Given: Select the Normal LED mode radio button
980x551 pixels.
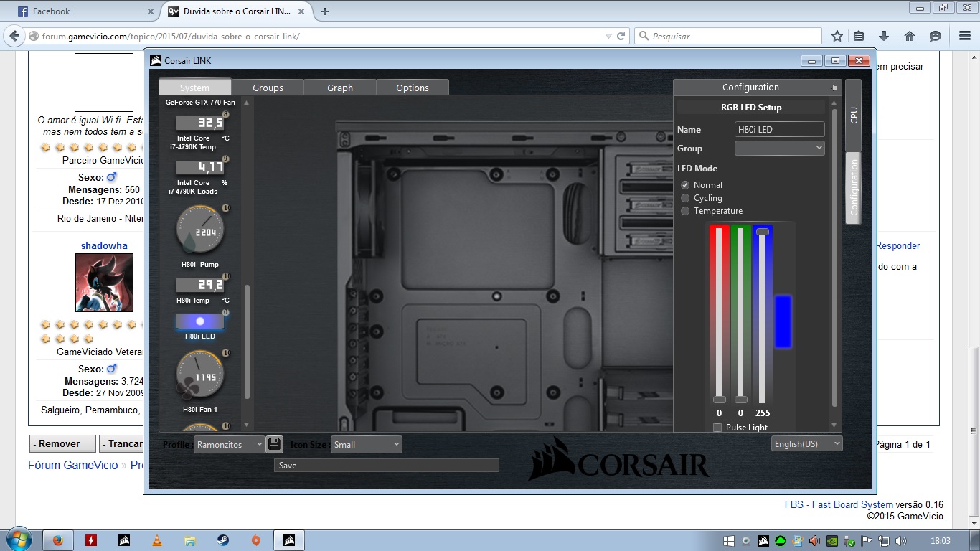Looking at the screenshot, I should (685, 185).
